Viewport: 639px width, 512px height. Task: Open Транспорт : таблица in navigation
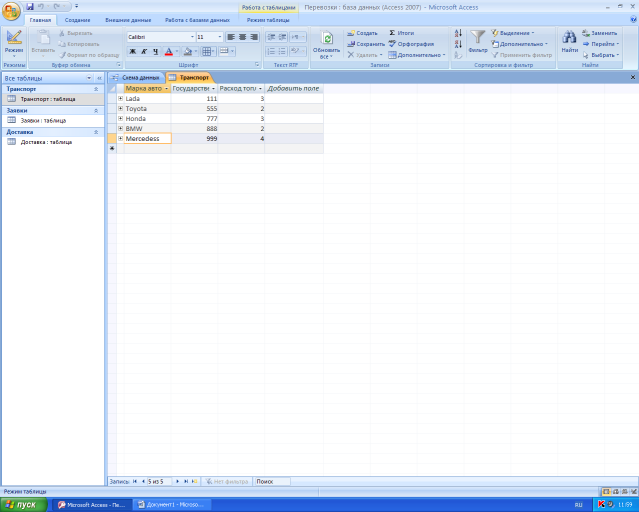(x=53, y=99)
